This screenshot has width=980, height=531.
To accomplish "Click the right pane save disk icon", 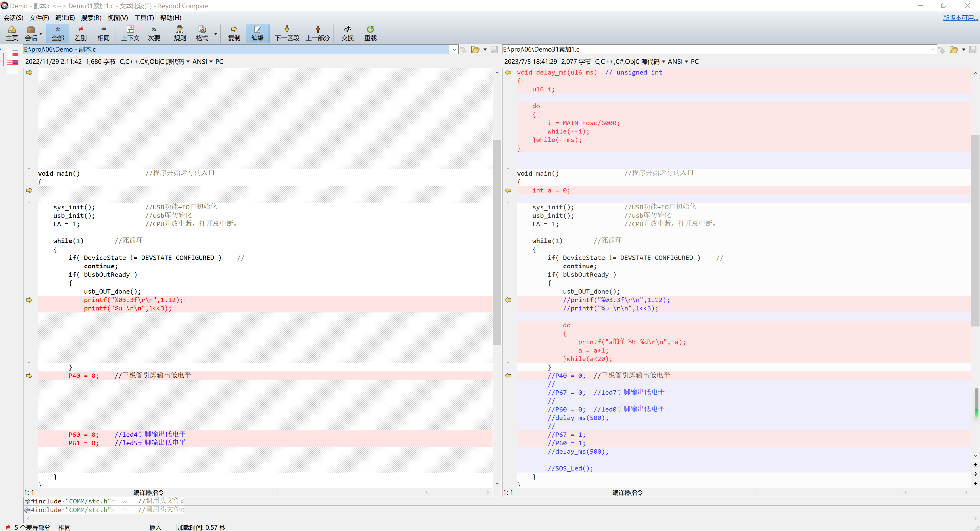I will (x=973, y=50).
